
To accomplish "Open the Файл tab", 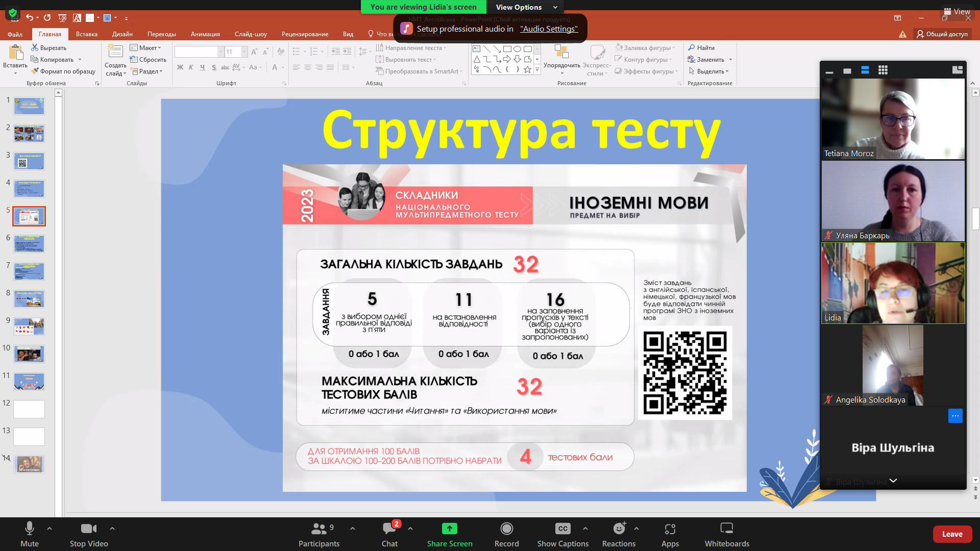I will tap(15, 34).
